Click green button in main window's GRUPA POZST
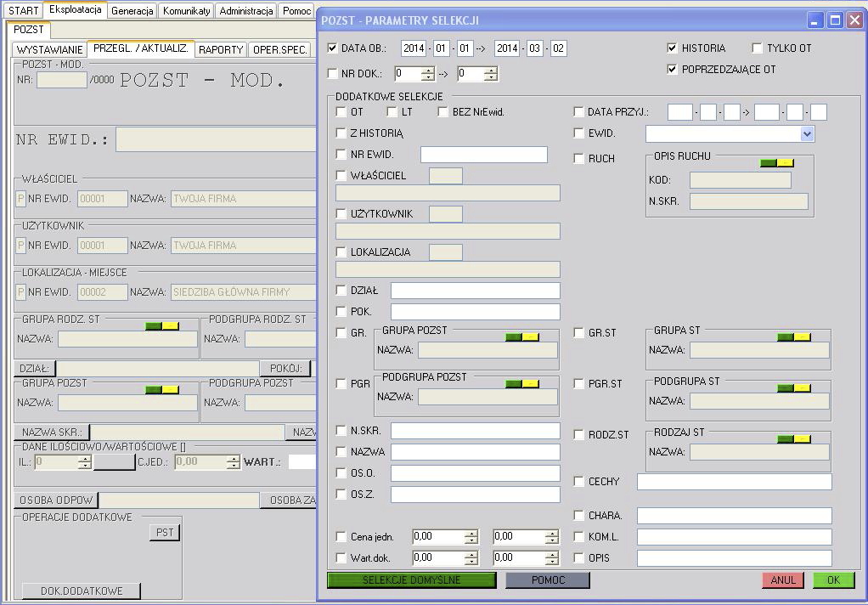868x605 pixels. click(x=154, y=389)
